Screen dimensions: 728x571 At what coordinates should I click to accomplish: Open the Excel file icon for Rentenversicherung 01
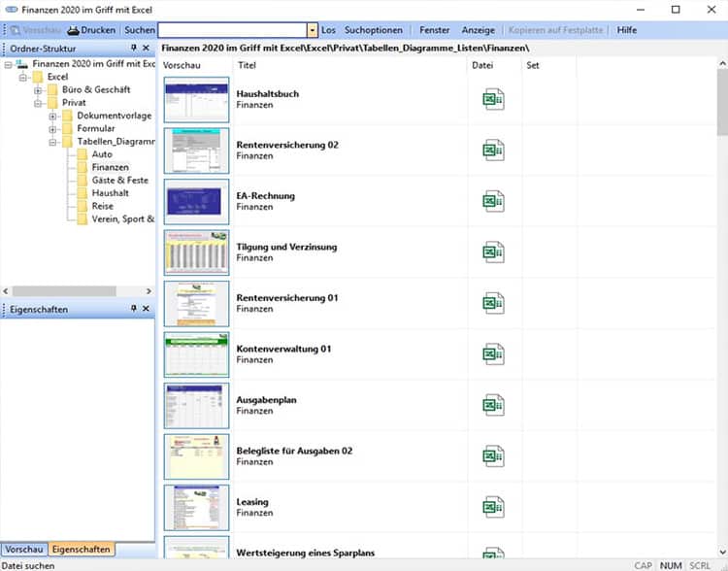pos(493,303)
